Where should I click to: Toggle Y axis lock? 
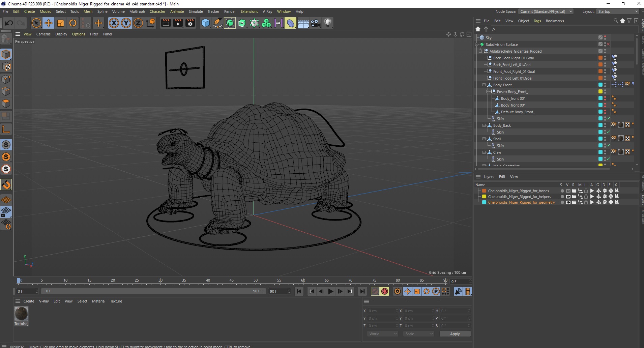click(126, 23)
